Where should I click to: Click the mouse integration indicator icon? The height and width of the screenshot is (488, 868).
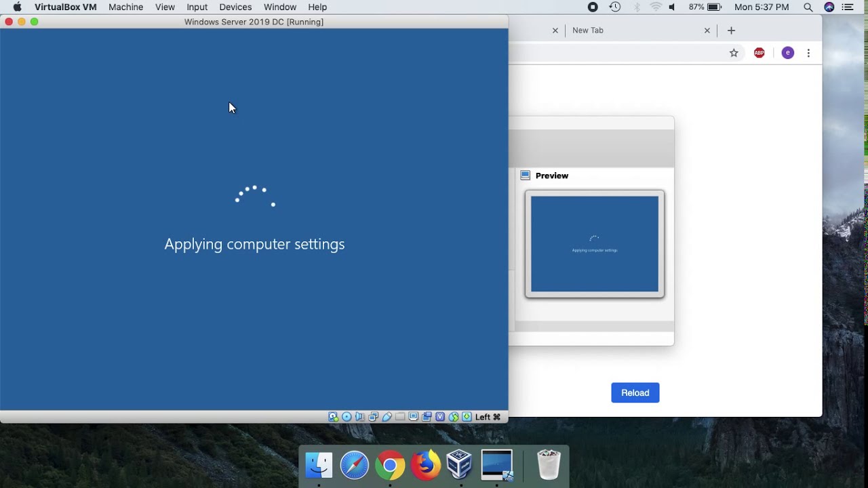click(x=454, y=417)
